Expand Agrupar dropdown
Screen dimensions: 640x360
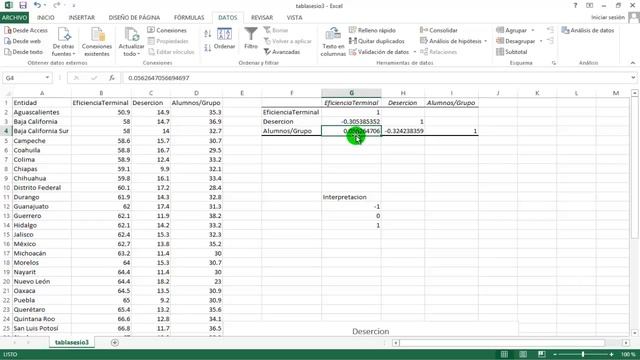click(533, 30)
